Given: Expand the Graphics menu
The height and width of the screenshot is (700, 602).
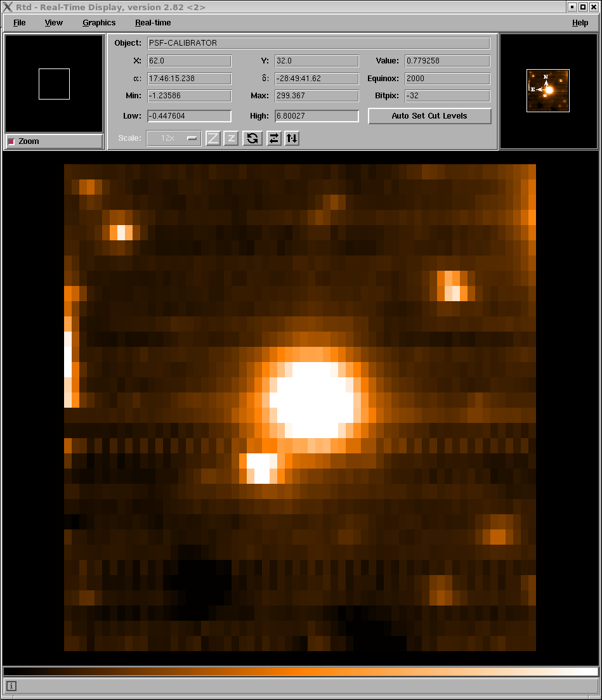Looking at the screenshot, I should [x=99, y=23].
